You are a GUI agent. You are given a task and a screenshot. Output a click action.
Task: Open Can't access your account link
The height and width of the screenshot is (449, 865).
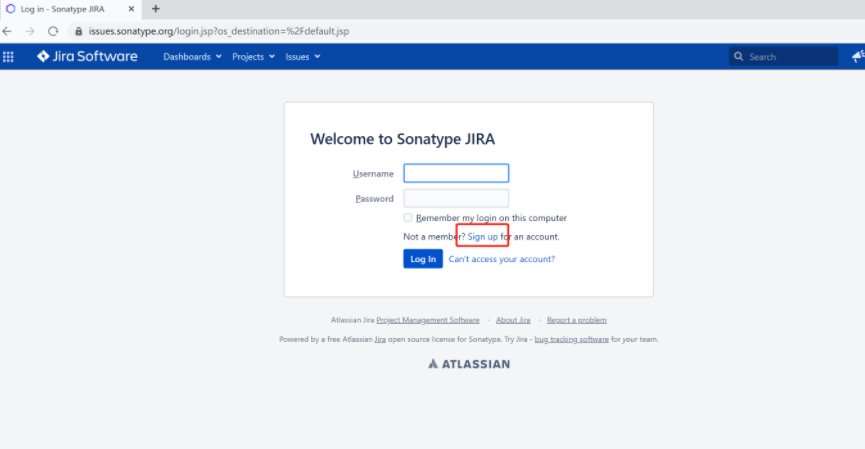[x=501, y=259]
